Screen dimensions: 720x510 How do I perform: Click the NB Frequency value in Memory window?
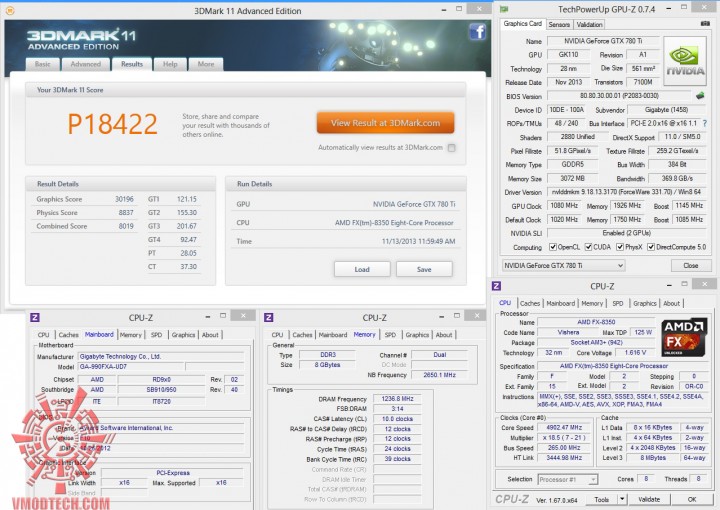(x=439, y=375)
